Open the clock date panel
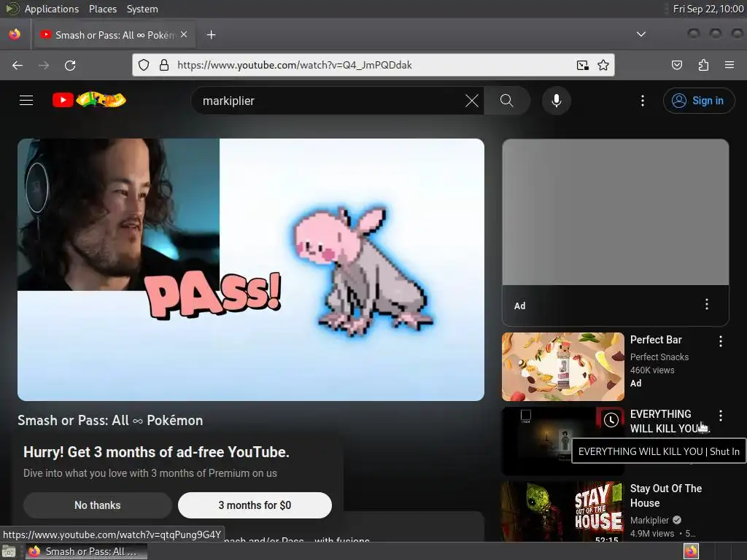The height and width of the screenshot is (560, 747). pyautogui.click(x=708, y=9)
